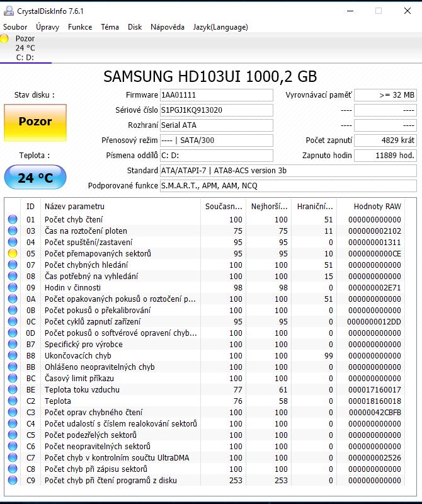
Task: Click the blue status icon for ID BC
Action: pos(13,379)
